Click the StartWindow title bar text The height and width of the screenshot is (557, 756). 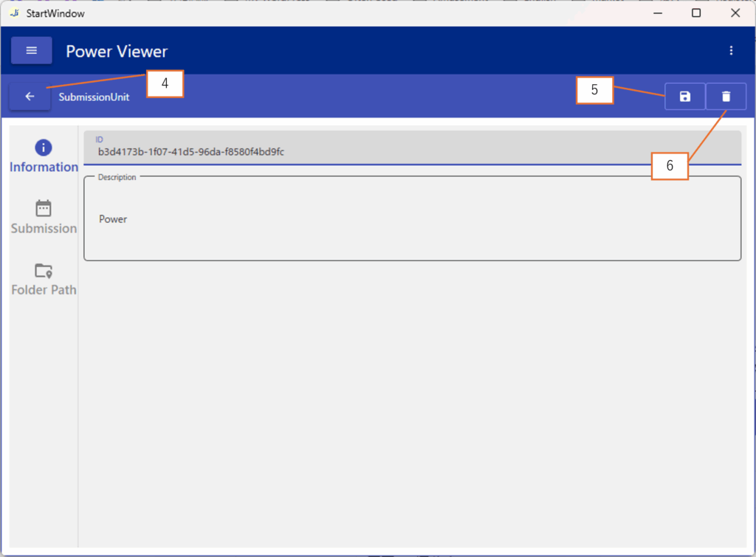55,13
